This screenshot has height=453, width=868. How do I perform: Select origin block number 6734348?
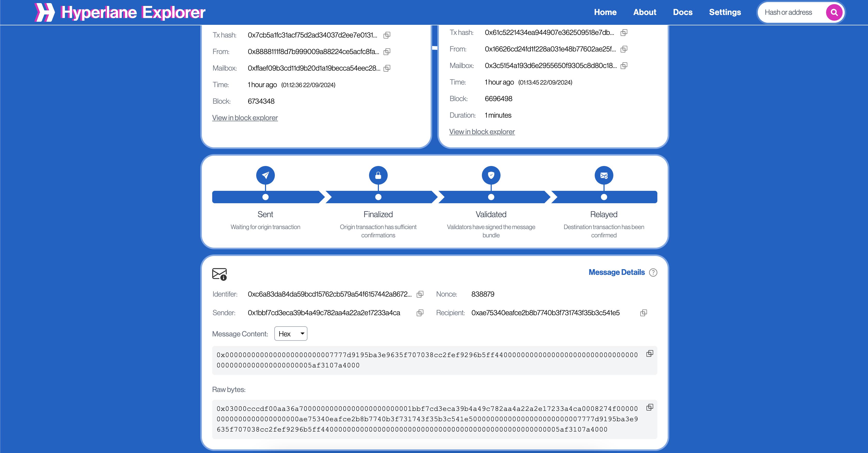261,101
